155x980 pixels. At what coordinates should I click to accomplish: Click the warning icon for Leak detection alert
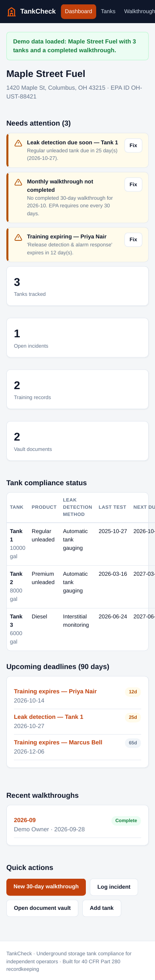click(x=18, y=143)
